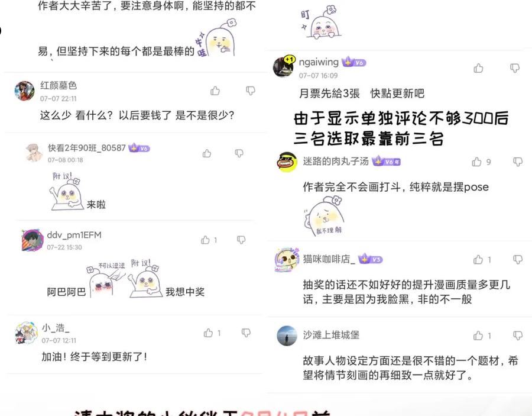Like ddv_pm1EFM's sticker comment
This screenshot has width=532, height=416.
click(205, 240)
